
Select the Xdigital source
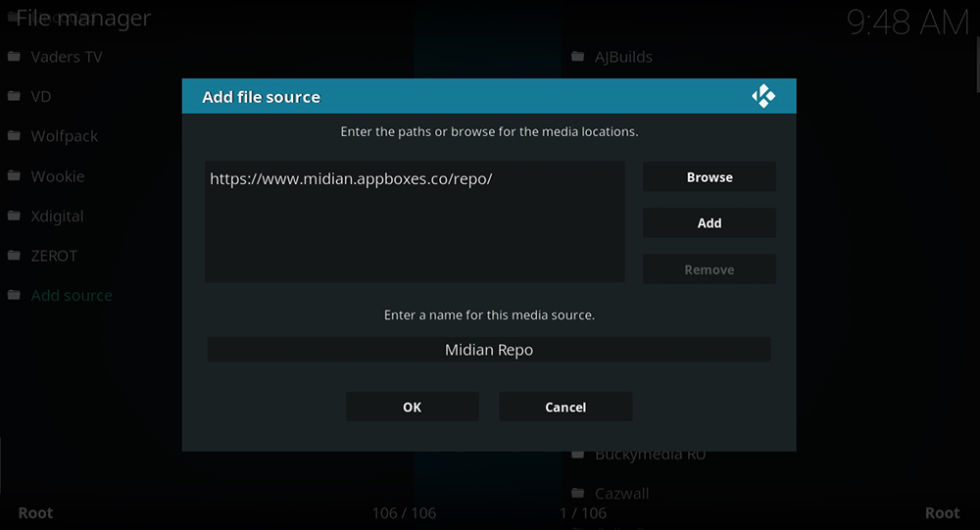click(57, 217)
